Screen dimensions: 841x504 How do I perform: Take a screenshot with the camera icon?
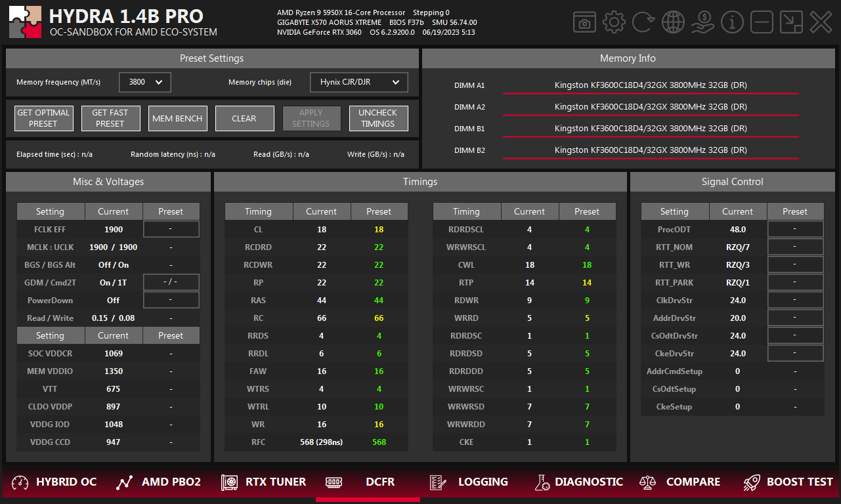pyautogui.click(x=584, y=22)
